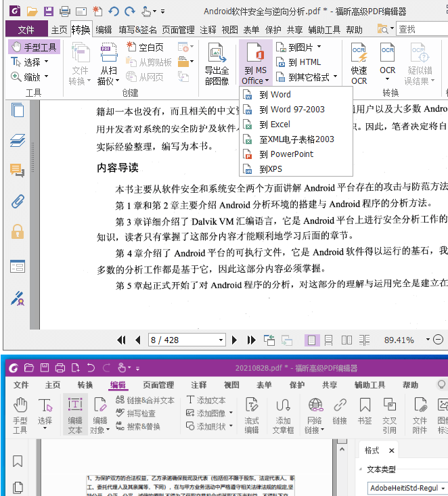The image size is (448, 496).
Task: Go to first page button
Action: pos(122,340)
